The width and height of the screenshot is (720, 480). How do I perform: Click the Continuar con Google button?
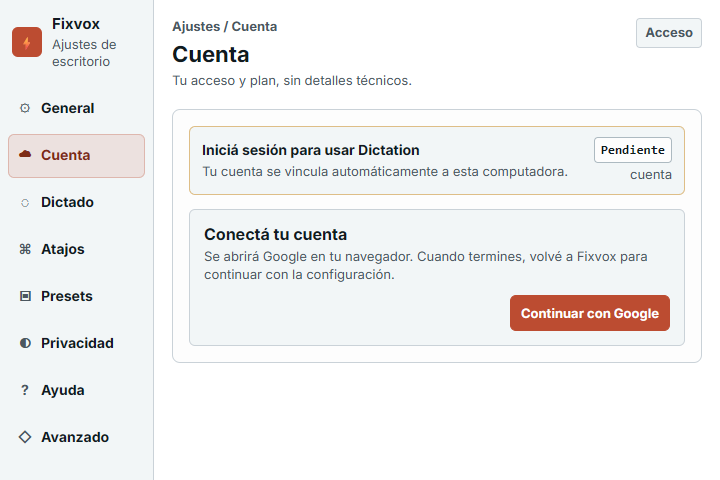(x=590, y=313)
